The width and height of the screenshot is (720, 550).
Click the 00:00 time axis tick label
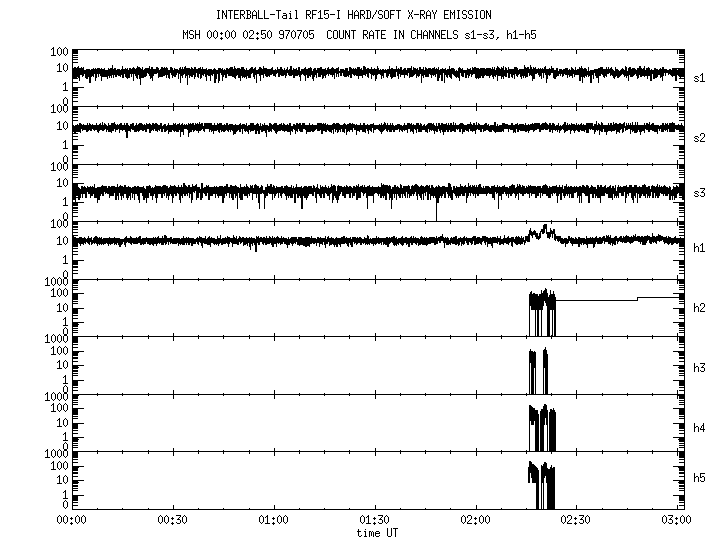click(70, 521)
